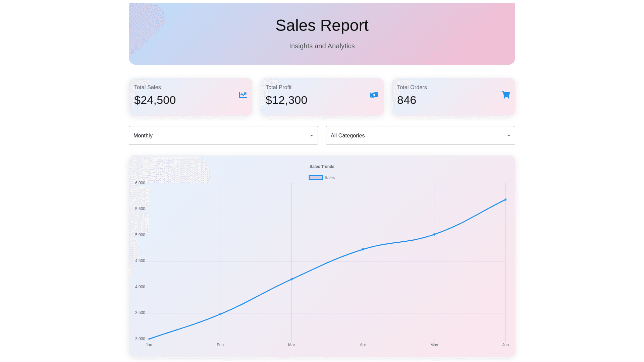Click the Total Sales $24,500 card

point(190,97)
